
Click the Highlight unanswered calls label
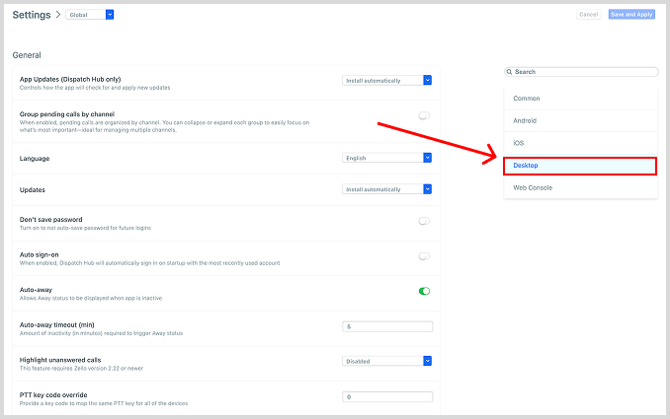click(x=60, y=360)
